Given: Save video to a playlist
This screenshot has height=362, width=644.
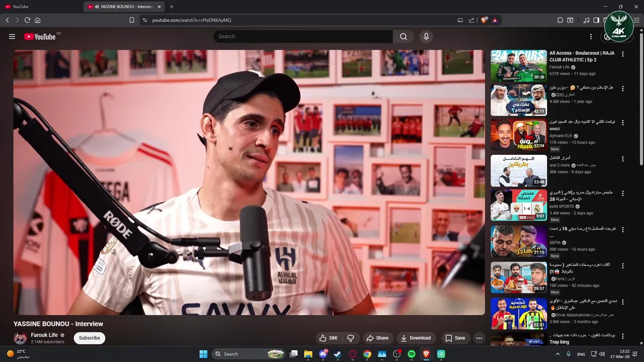Looking at the screenshot, I should (455, 338).
